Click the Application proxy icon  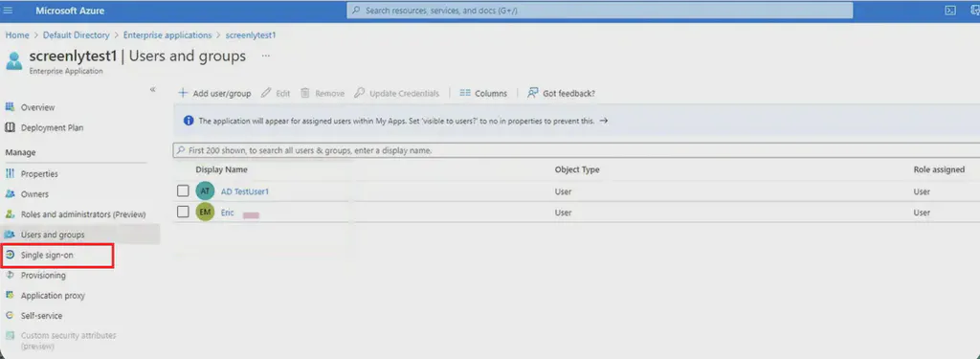(10, 295)
